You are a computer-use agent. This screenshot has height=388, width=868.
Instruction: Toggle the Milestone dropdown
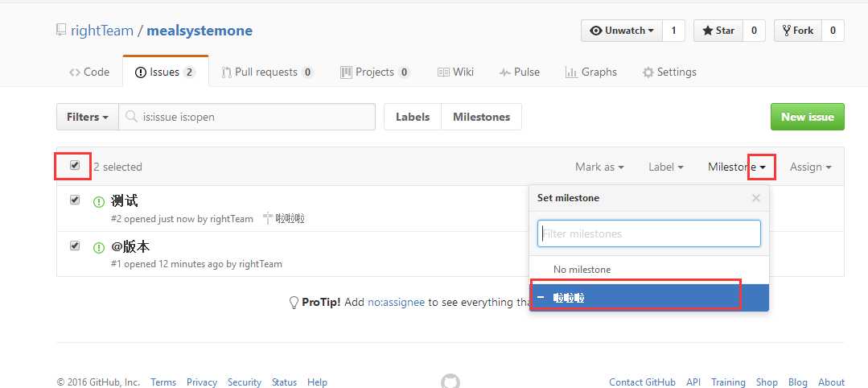(x=737, y=167)
